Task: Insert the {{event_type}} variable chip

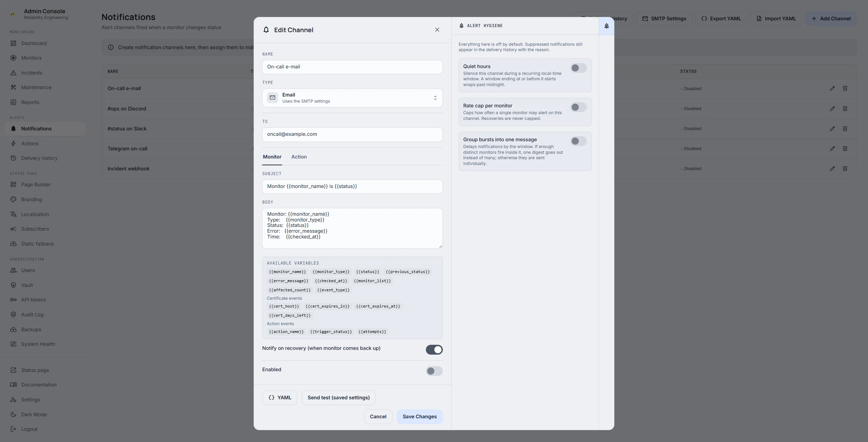Action: (333, 290)
